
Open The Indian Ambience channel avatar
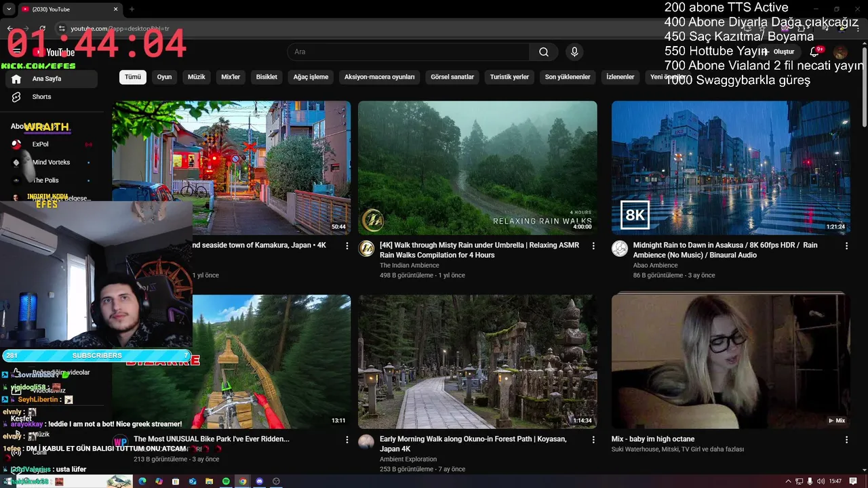click(x=366, y=249)
